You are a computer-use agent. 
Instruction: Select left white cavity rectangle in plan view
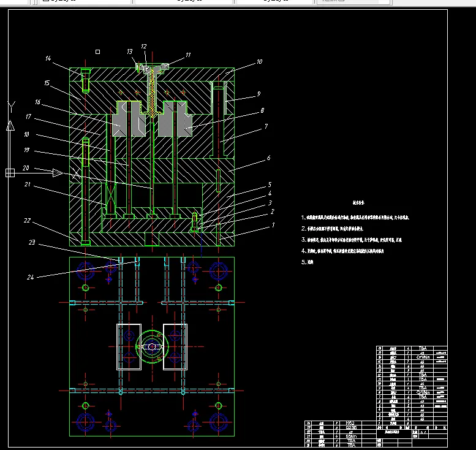point(129,347)
